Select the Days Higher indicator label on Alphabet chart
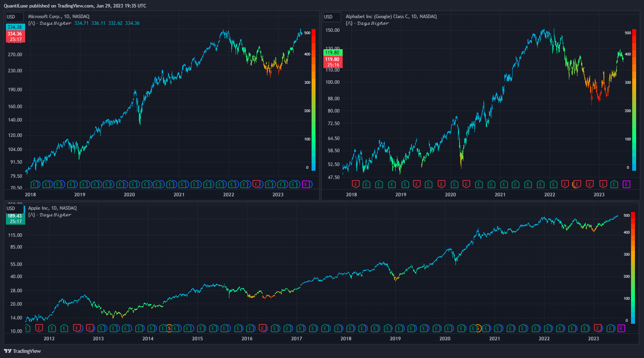Screen dimensions: 644x358 point(367,23)
